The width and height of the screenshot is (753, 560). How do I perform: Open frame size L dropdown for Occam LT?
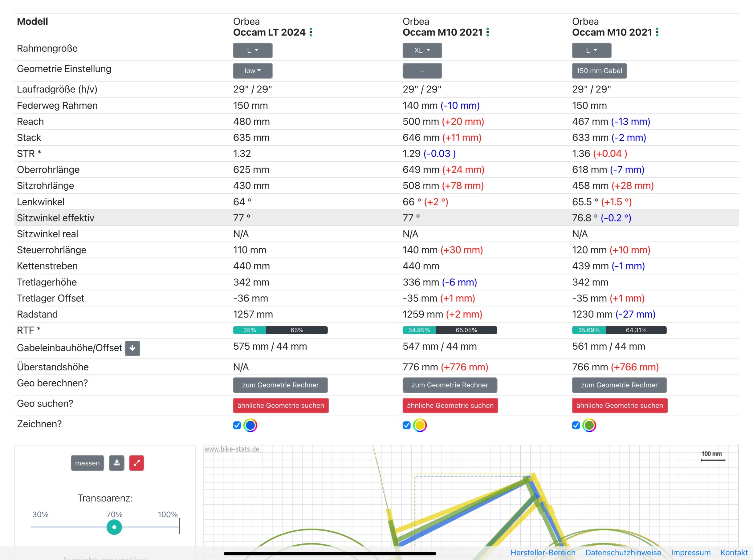pos(253,50)
